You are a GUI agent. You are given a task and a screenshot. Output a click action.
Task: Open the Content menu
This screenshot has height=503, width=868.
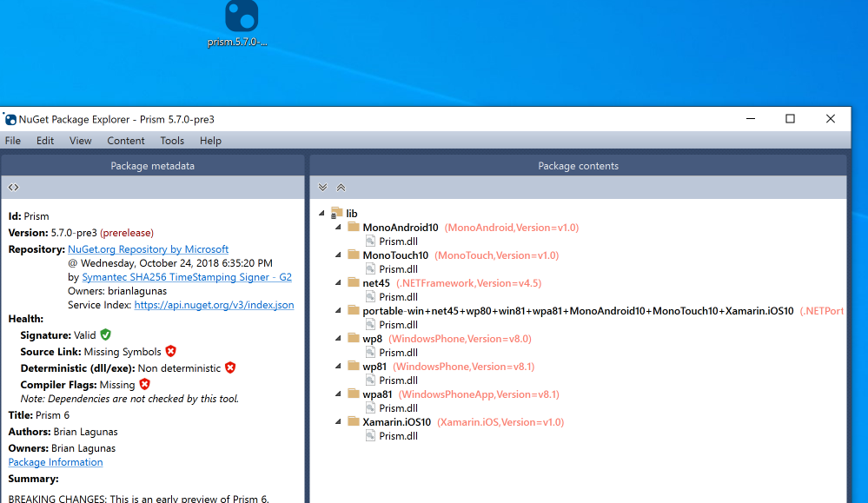[x=125, y=140]
